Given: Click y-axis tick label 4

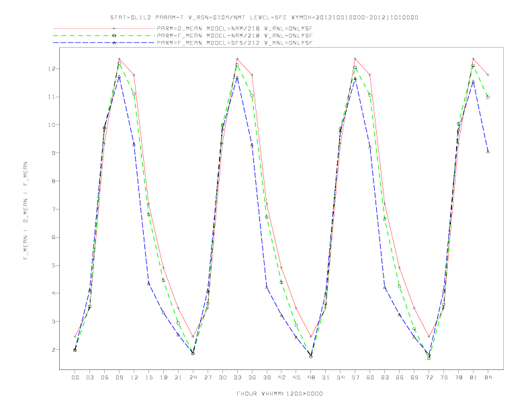Looking at the screenshot, I should click(x=53, y=293).
